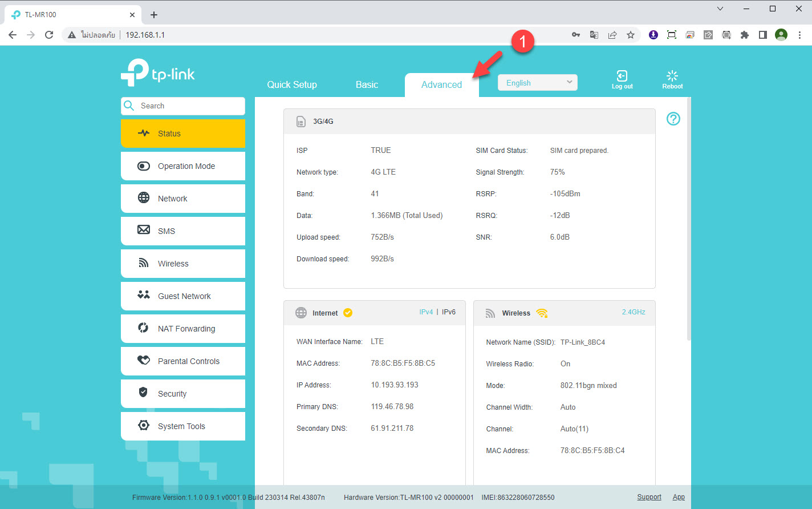Click the translate page icon
The image size is (812, 509).
coord(594,35)
